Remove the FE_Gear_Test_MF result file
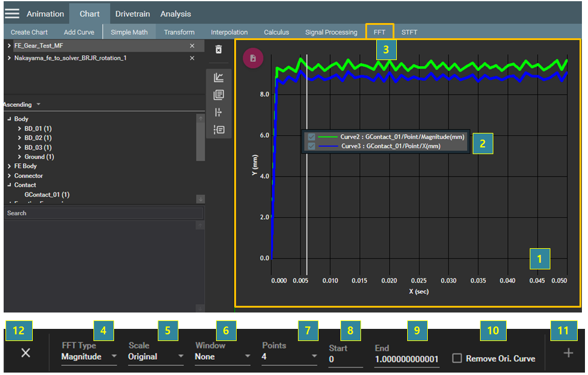 [192, 46]
